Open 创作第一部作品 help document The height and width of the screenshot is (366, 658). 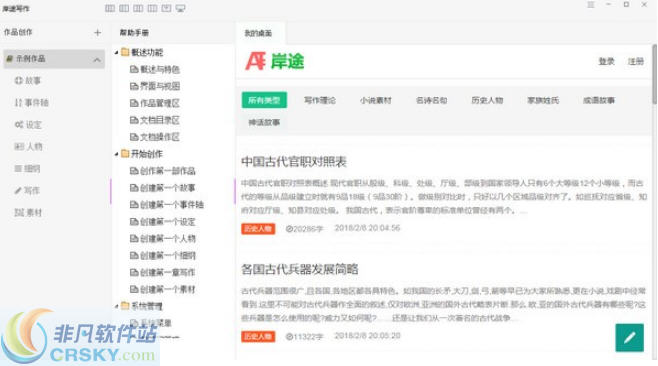tap(163, 171)
